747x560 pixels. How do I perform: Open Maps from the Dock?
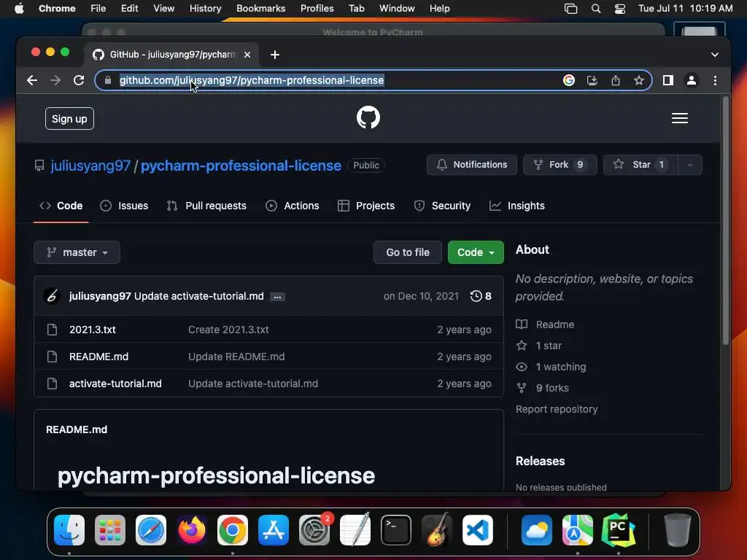(x=578, y=530)
